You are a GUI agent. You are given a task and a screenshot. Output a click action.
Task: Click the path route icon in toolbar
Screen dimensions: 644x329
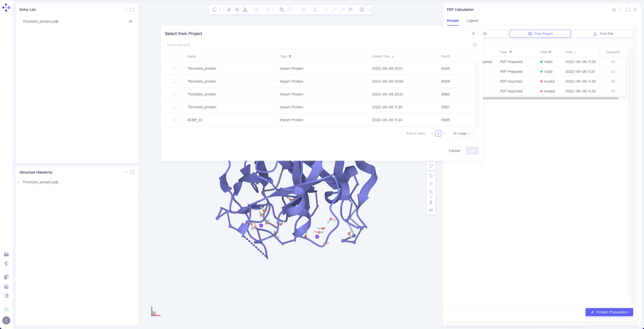pos(282,10)
